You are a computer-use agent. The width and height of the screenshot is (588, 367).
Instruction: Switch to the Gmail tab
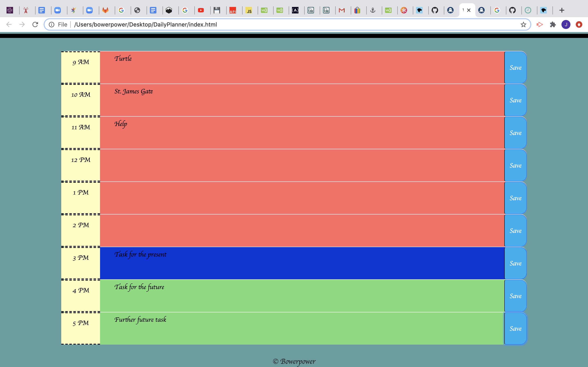[x=342, y=10]
